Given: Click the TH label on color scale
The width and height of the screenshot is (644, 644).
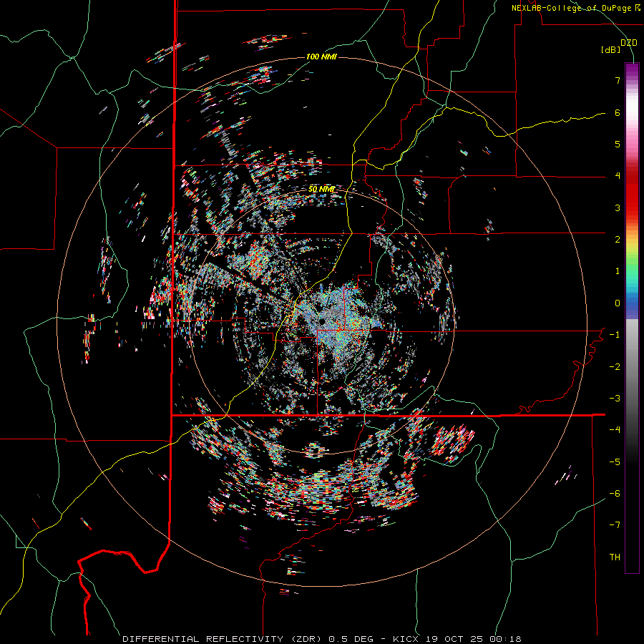Looking at the screenshot, I should tap(615, 557).
